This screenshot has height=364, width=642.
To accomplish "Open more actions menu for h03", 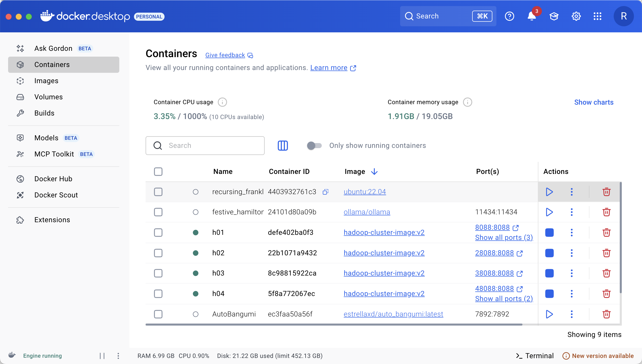I will pos(571,273).
